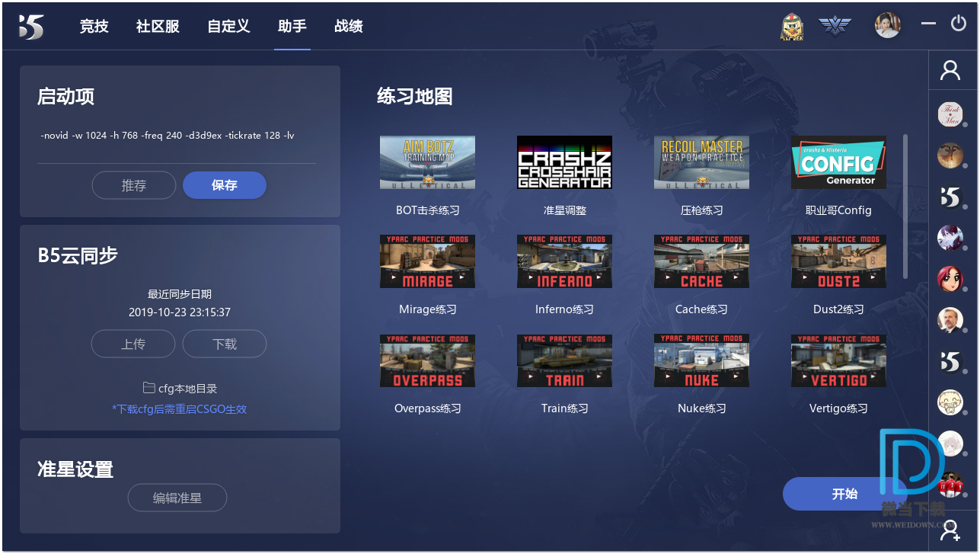Click the Overpass练习 label

(428, 408)
